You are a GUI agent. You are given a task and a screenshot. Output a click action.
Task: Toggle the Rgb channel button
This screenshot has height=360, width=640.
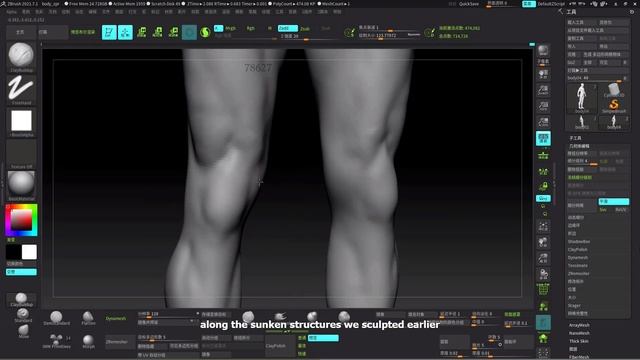click(x=251, y=28)
